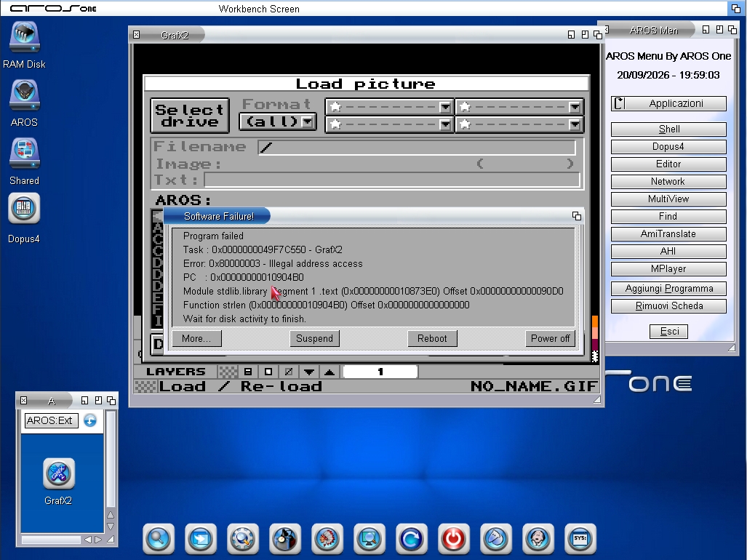
Task: Click the native chief head dock icon
Action: point(327,539)
